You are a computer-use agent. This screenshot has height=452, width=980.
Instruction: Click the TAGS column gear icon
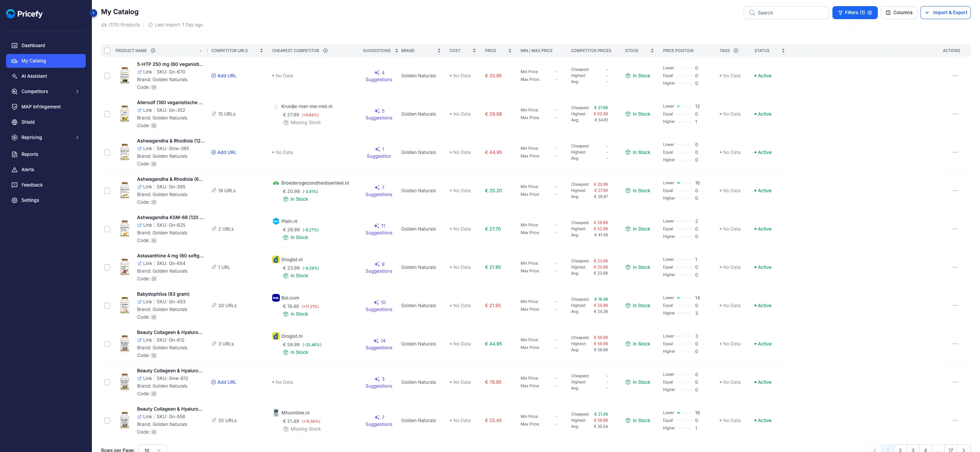[x=736, y=51]
